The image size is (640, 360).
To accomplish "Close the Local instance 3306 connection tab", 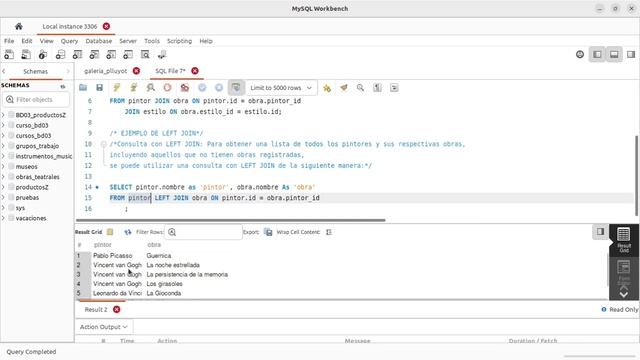I will [x=107, y=26].
